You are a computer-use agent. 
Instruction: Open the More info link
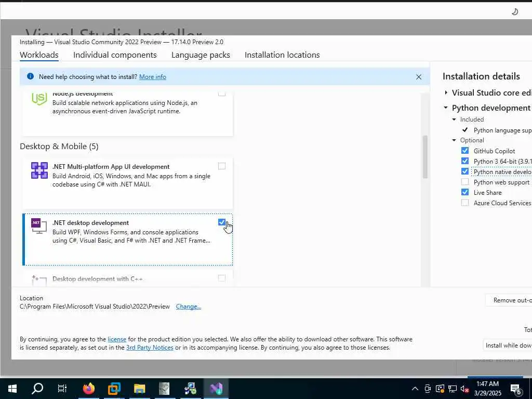153,77
